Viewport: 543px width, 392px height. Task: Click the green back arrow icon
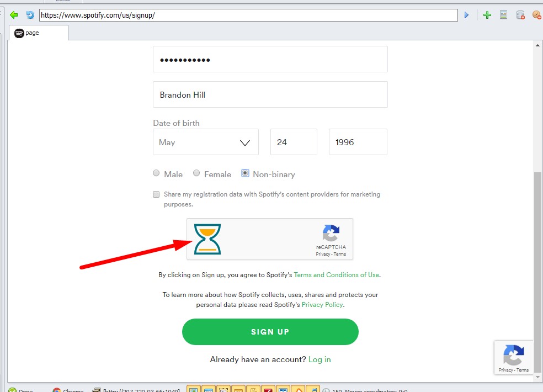[x=14, y=15]
